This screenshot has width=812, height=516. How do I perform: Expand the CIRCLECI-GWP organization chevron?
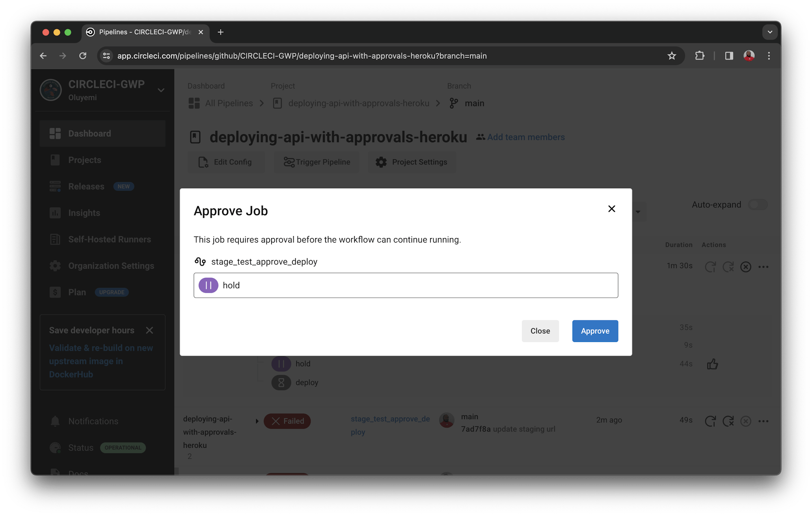[x=161, y=90]
